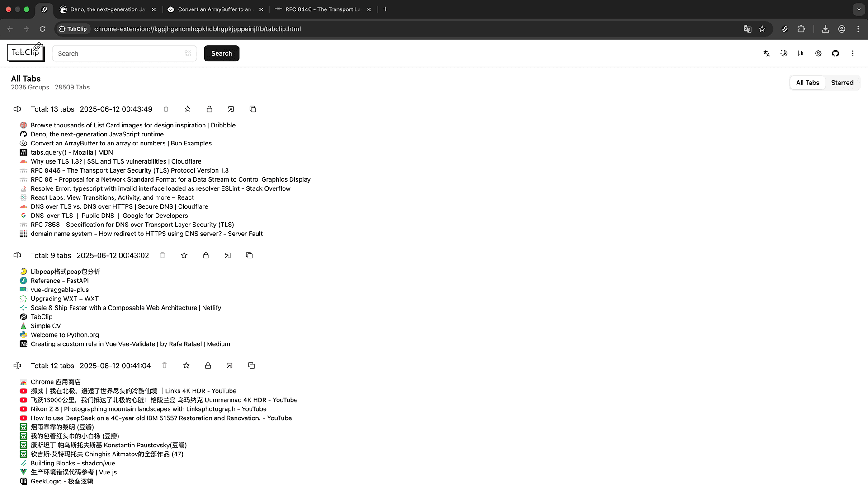The height and width of the screenshot is (488, 868).
Task: Delete the 12 tabs group via trash icon
Action: point(165,366)
